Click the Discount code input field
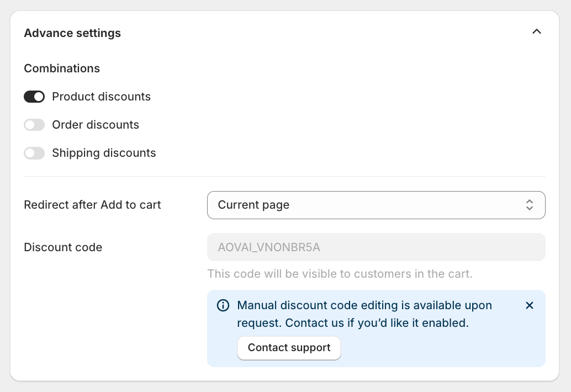Viewport: 571px width, 392px height. point(376,247)
